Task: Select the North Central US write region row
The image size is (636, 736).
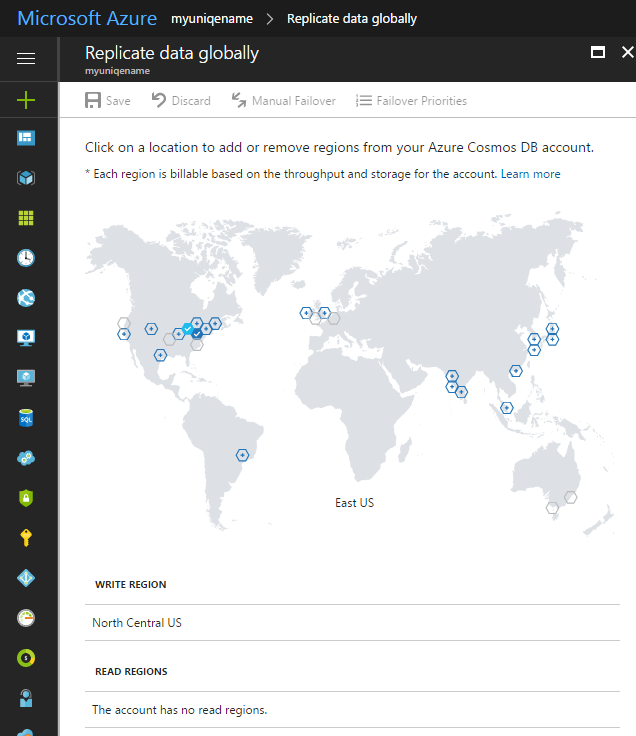Action: pos(352,622)
